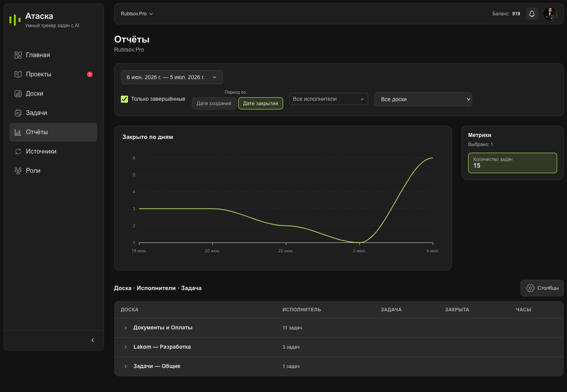Click the Столбцы button
Image resolution: width=567 pixels, height=392 pixels.
tap(542, 288)
